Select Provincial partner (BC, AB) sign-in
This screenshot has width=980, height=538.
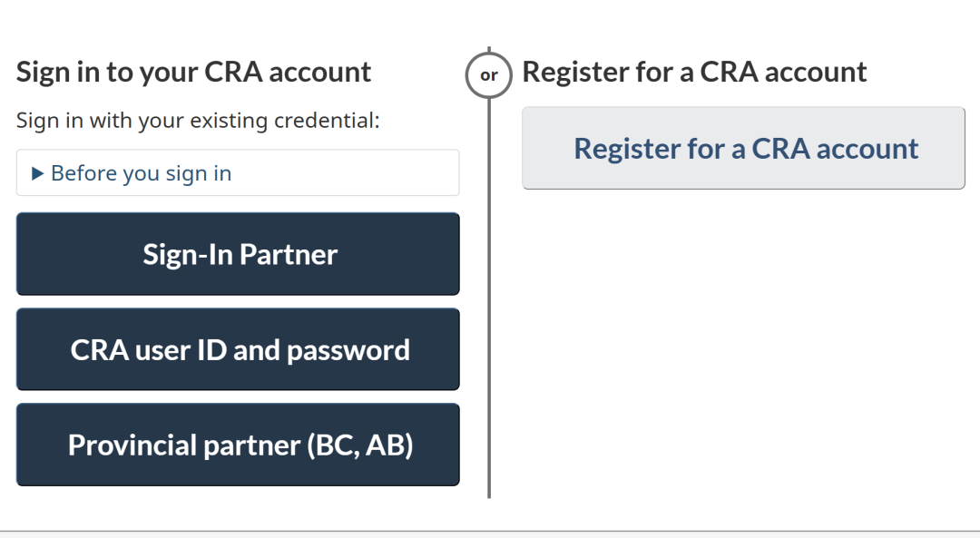(x=238, y=445)
